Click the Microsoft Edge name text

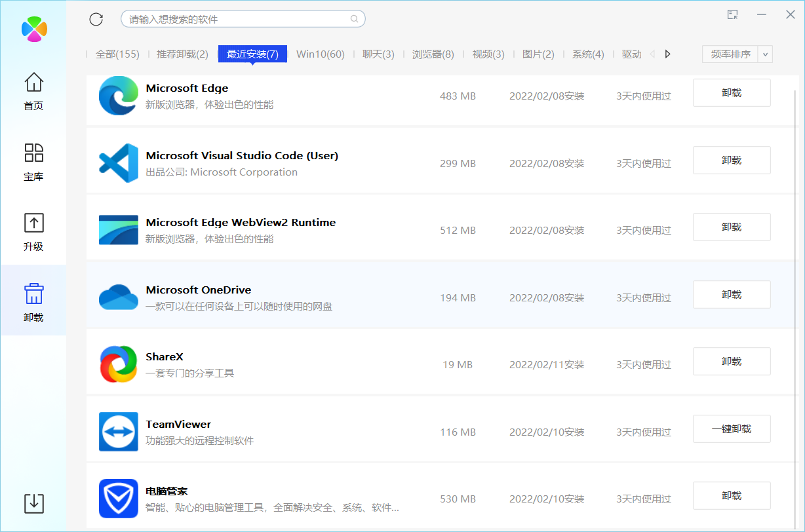(187, 88)
